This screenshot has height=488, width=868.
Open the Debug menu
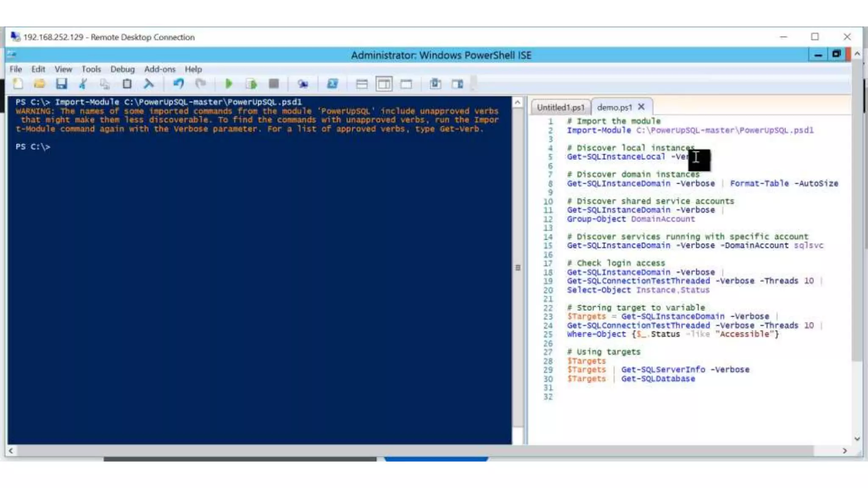tap(122, 69)
